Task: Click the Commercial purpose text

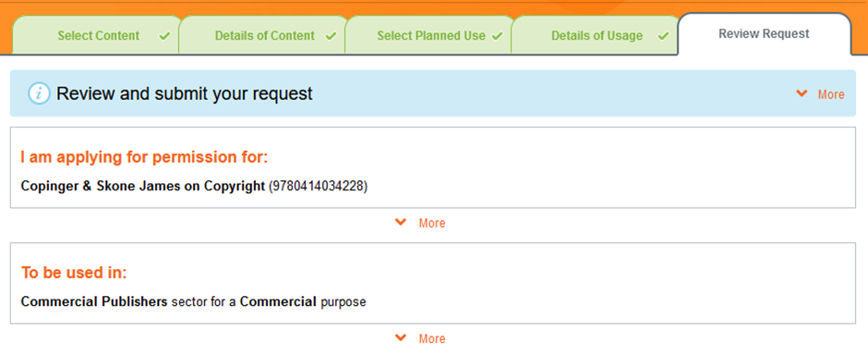Action: tap(303, 302)
